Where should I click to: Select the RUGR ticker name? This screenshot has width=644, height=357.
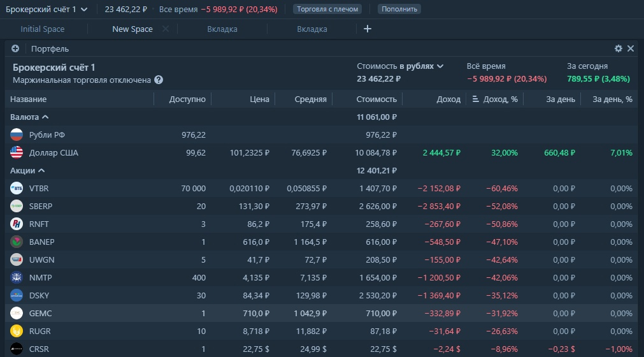coord(40,331)
